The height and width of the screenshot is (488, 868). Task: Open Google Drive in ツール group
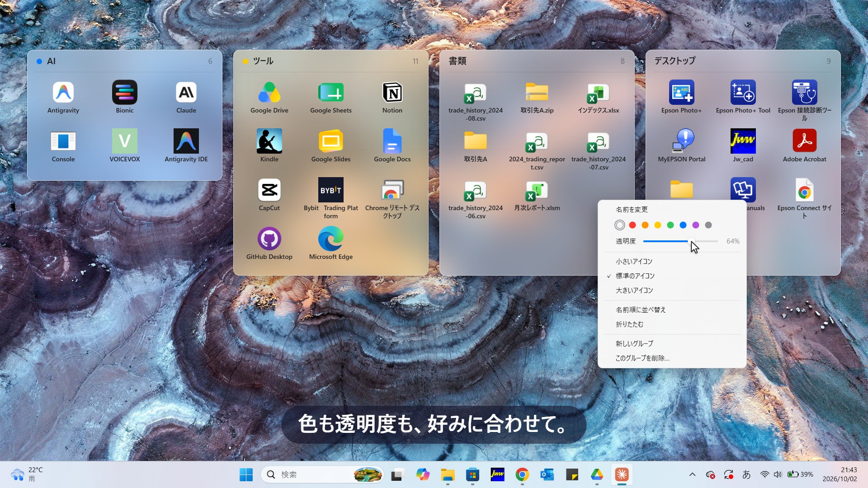point(269,93)
